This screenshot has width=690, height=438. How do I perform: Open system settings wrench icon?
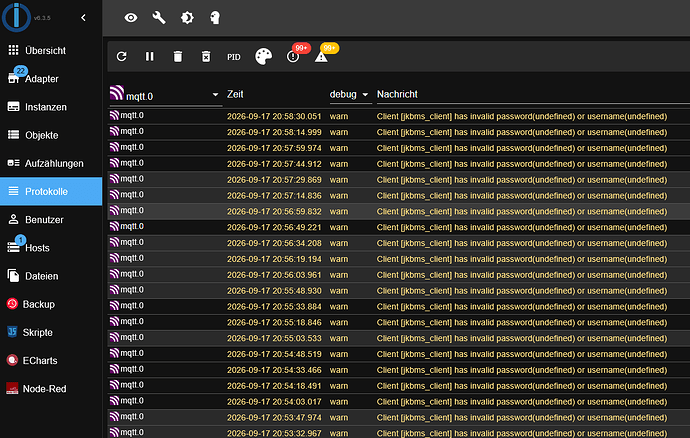[x=159, y=18]
